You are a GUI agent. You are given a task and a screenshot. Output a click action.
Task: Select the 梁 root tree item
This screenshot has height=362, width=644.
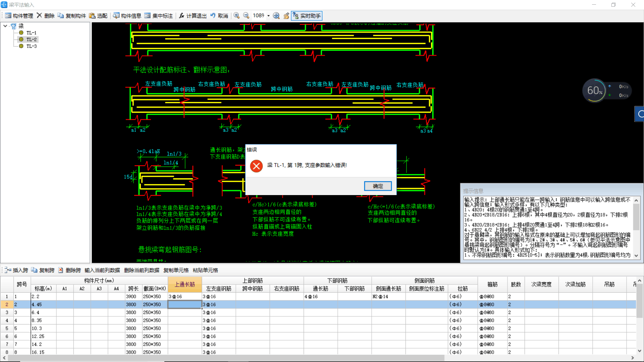click(x=21, y=26)
